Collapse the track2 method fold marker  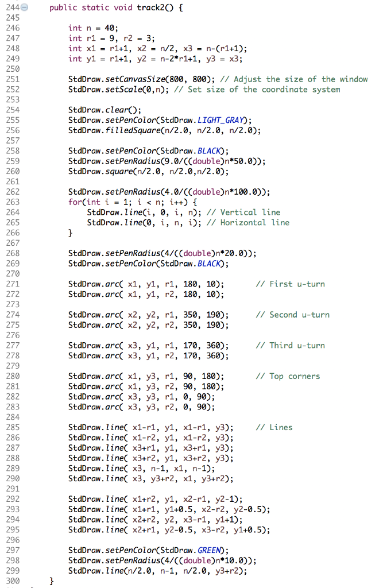coord(24,7)
